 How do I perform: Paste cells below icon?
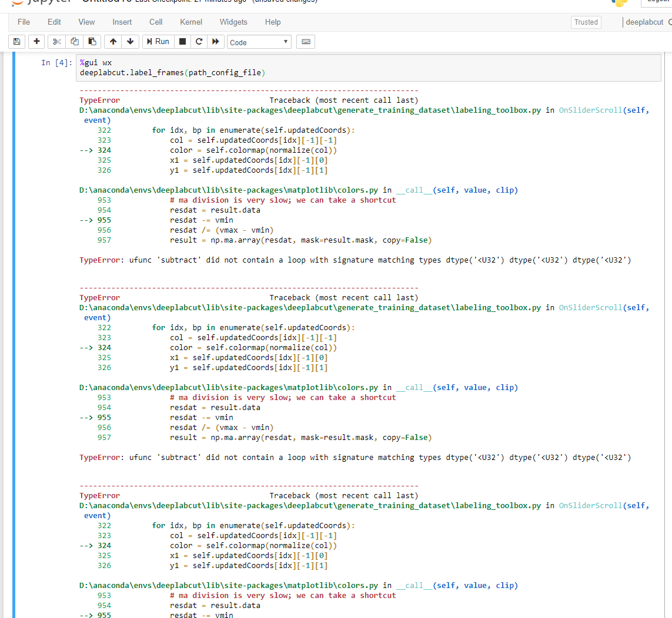click(92, 42)
